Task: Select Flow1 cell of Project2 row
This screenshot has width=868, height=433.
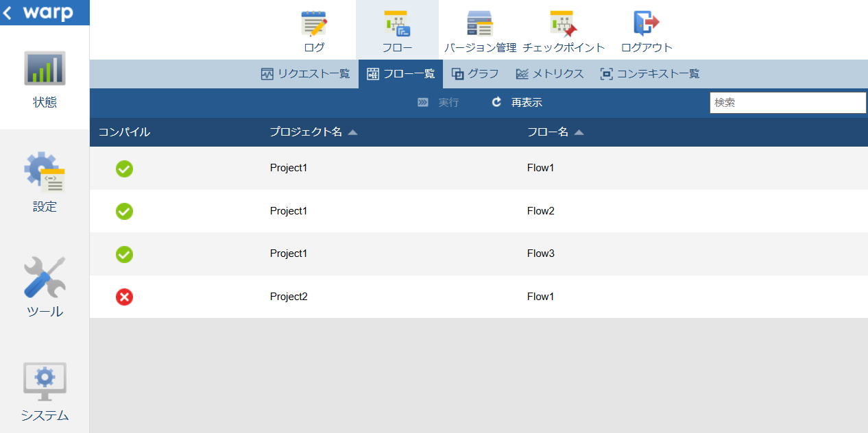Action: coord(540,297)
